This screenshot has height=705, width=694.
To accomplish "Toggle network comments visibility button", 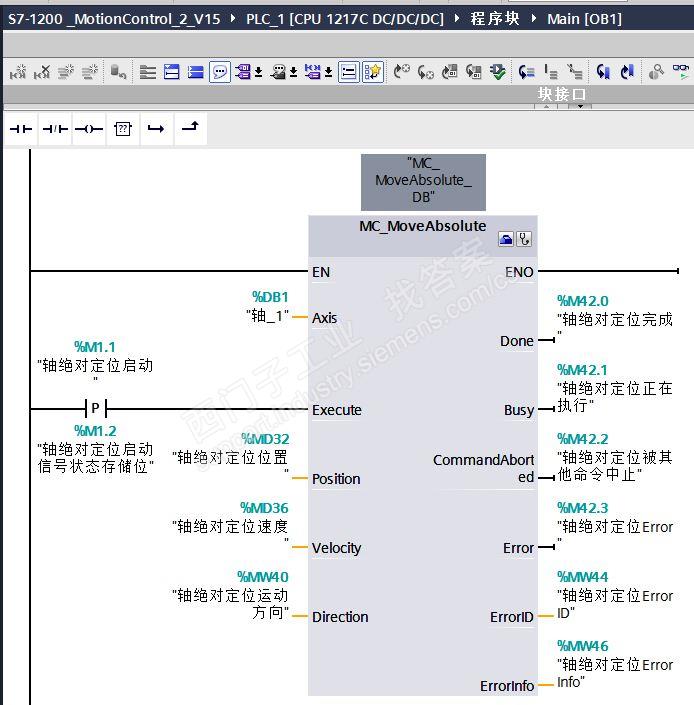I will [349, 72].
